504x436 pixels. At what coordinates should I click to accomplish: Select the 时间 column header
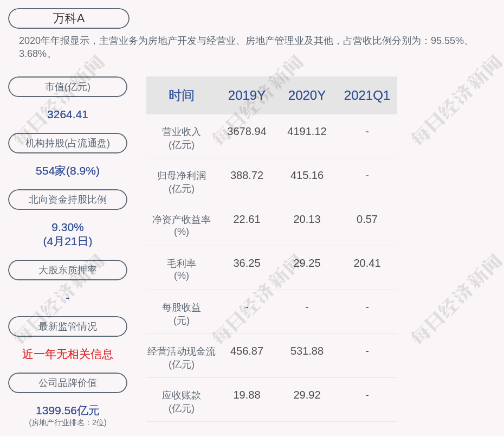(182, 95)
